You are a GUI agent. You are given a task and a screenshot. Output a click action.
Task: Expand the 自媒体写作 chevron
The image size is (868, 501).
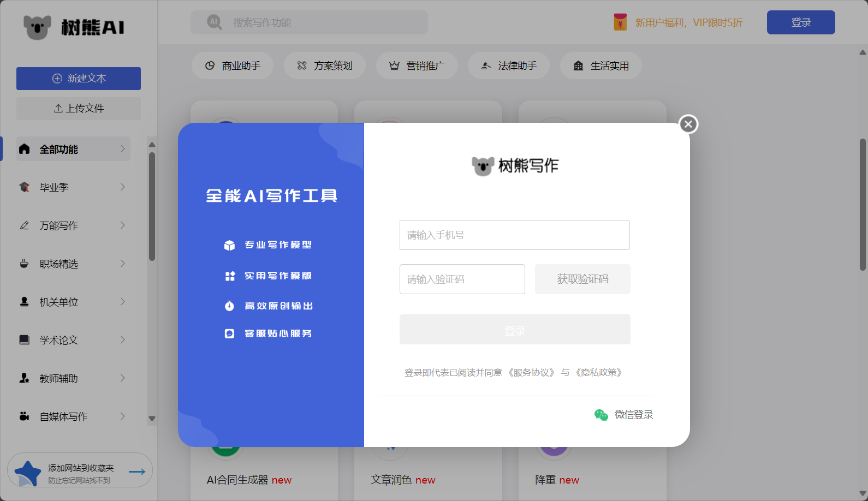pyautogui.click(x=123, y=416)
